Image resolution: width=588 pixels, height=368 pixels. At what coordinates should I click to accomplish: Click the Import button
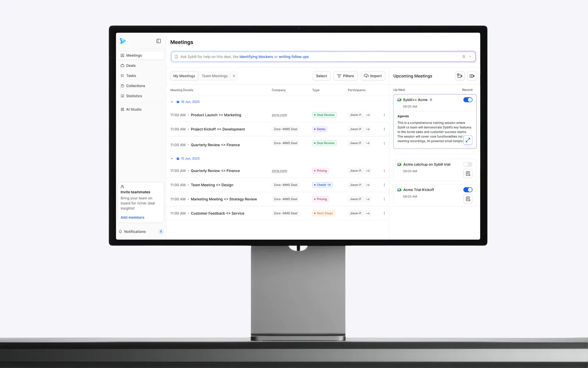[373, 76]
